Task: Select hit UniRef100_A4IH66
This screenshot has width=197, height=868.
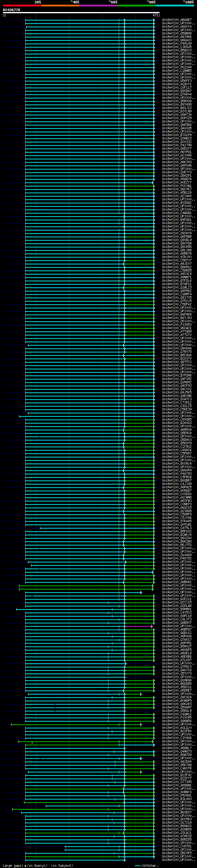Action: coord(177,37)
